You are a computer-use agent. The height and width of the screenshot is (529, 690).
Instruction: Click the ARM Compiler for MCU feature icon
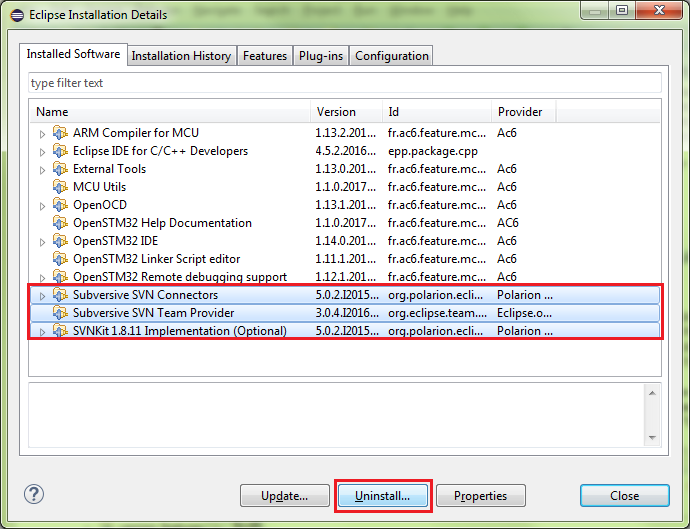tap(60, 133)
